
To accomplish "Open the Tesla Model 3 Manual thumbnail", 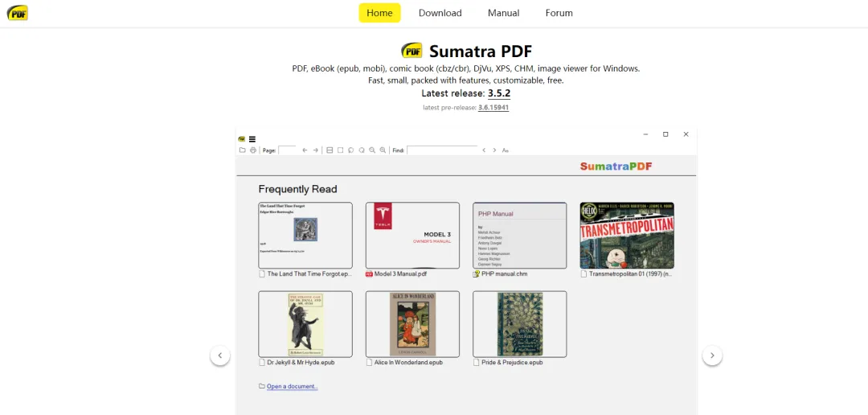I will 412,236.
